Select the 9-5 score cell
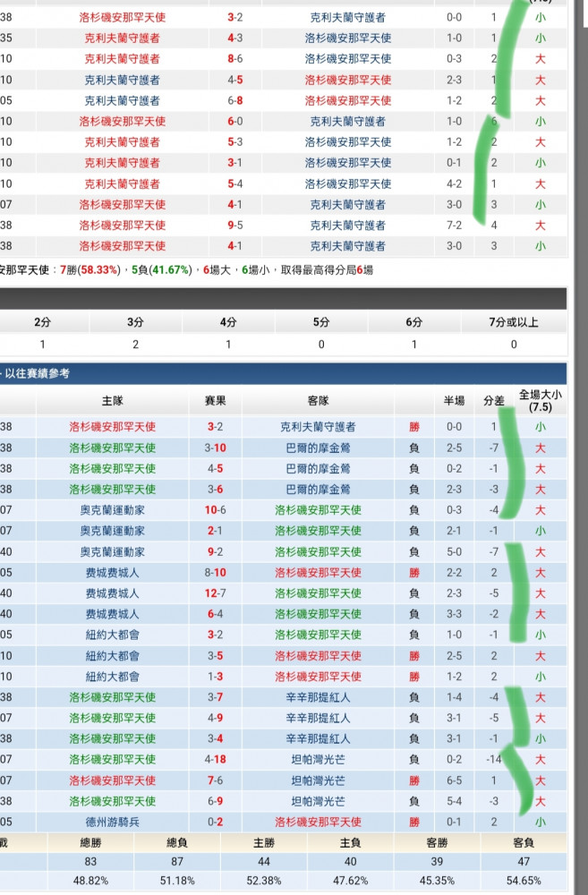 [x=235, y=225]
